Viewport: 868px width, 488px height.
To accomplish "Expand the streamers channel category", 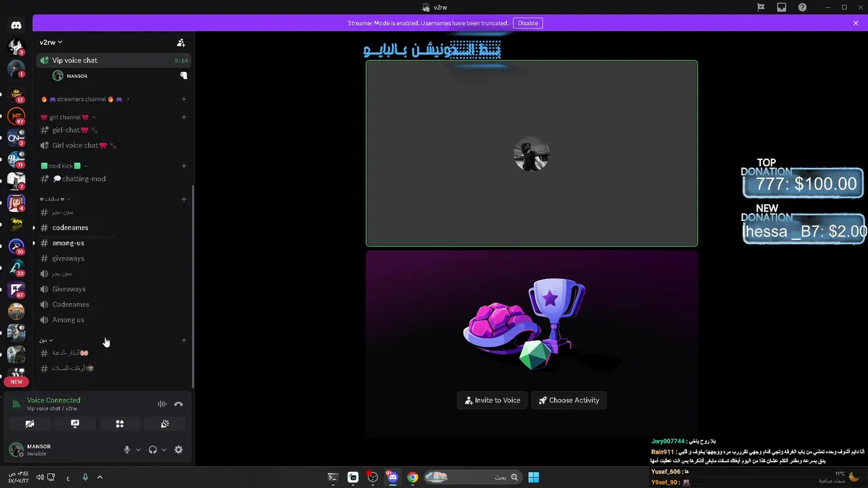I will (85, 100).
